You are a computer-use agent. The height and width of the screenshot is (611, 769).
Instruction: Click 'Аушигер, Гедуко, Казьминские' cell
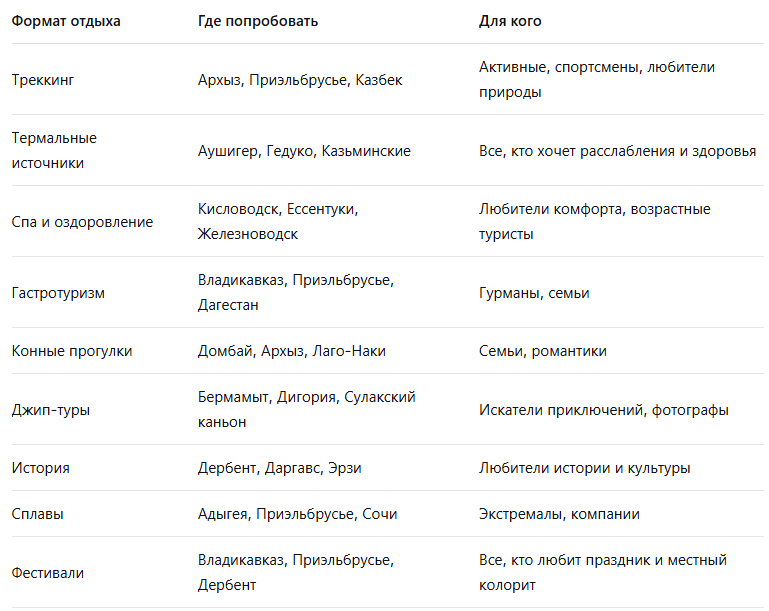(304, 151)
